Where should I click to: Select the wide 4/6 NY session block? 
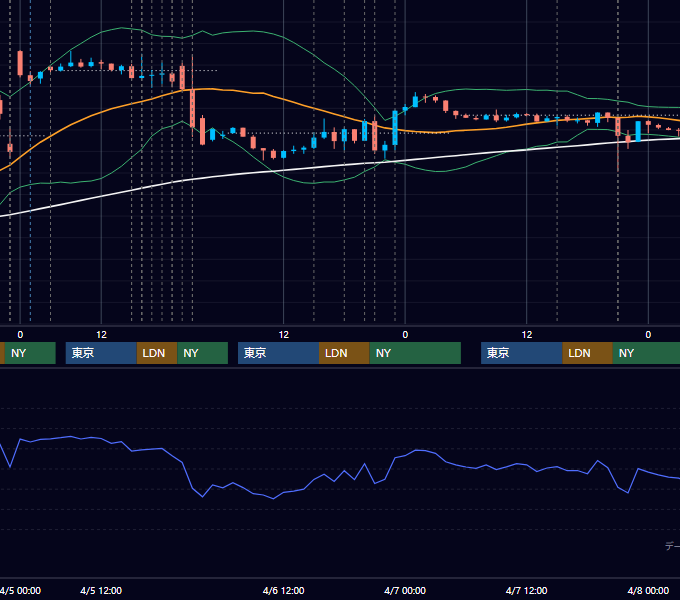(x=415, y=353)
